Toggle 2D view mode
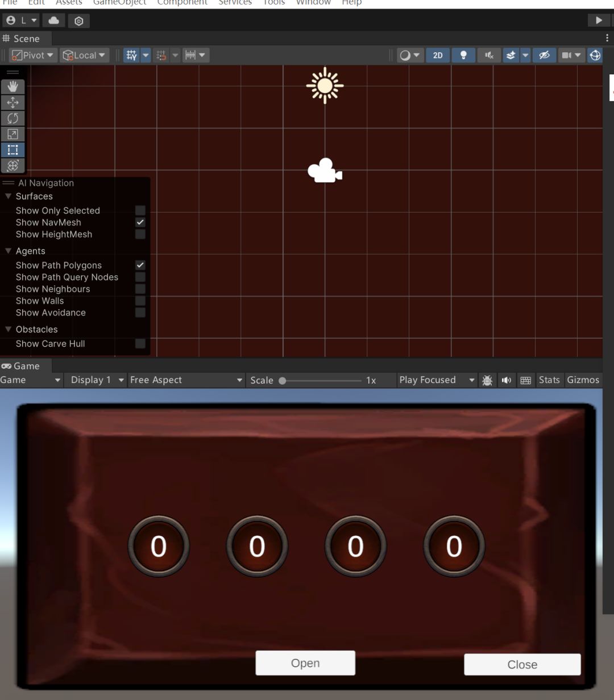The height and width of the screenshot is (700, 614). pos(438,55)
